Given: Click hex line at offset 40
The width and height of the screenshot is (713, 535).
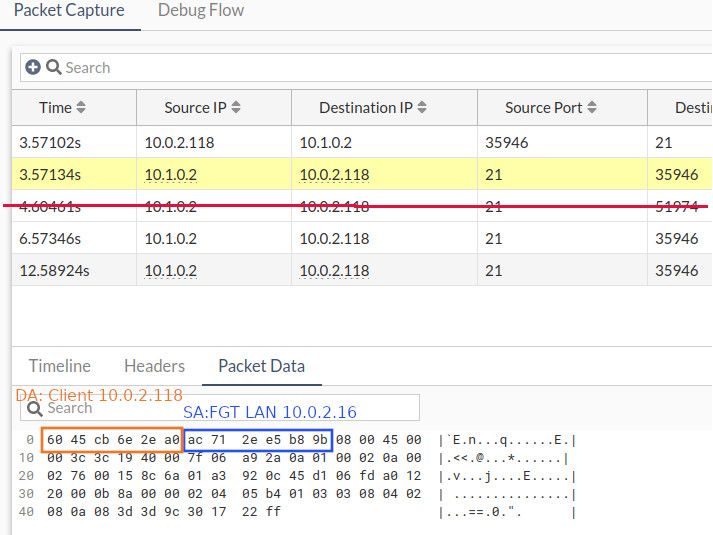Looking at the screenshot, I should (x=164, y=512).
